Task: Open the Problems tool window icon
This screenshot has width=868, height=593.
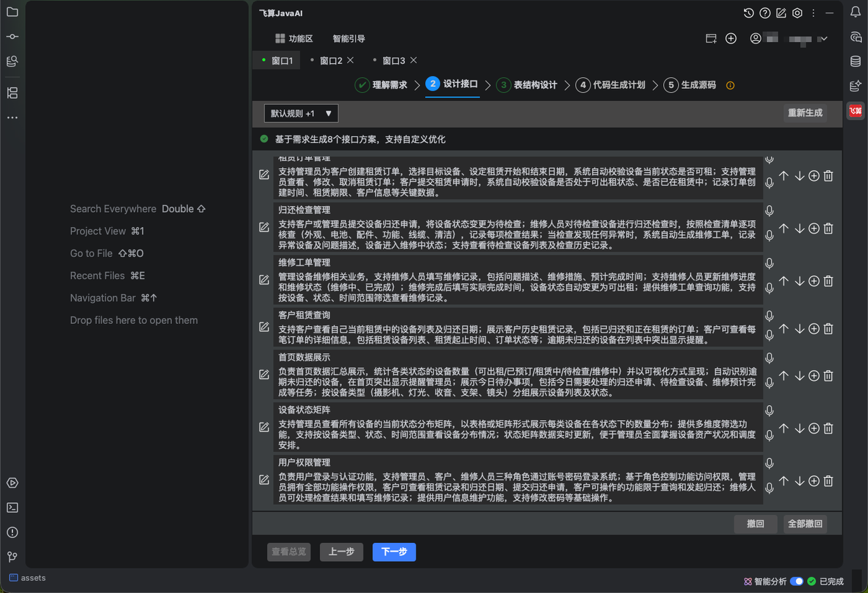Action: pyautogui.click(x=12, y=532)
